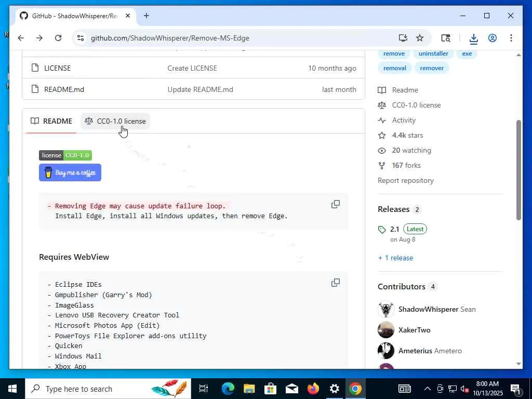
Task: View the 4.4k stars link
Action: pos(401,136)
